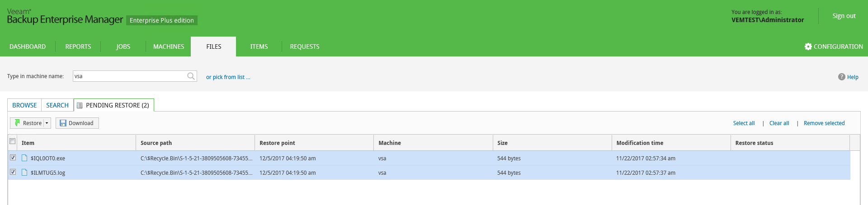Click the Help question mark icon

tap(841, 77)
